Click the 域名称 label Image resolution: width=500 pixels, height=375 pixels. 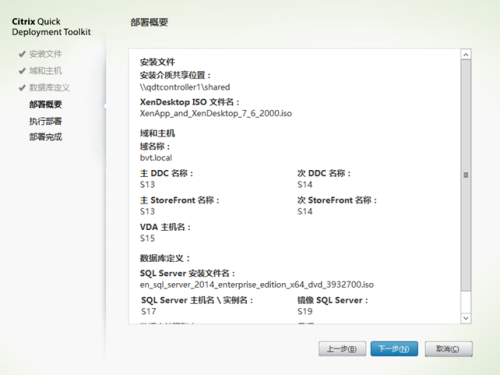[155, 146]
